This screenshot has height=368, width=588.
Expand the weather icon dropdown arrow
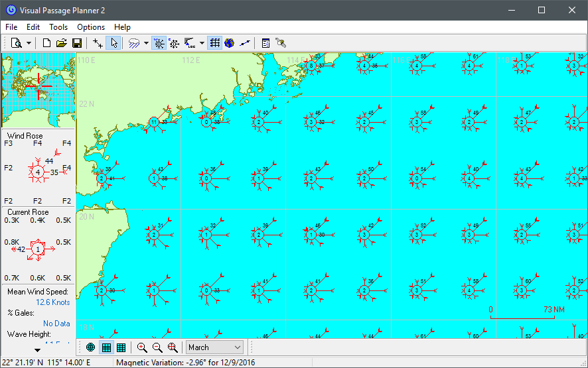coord(146,43)
